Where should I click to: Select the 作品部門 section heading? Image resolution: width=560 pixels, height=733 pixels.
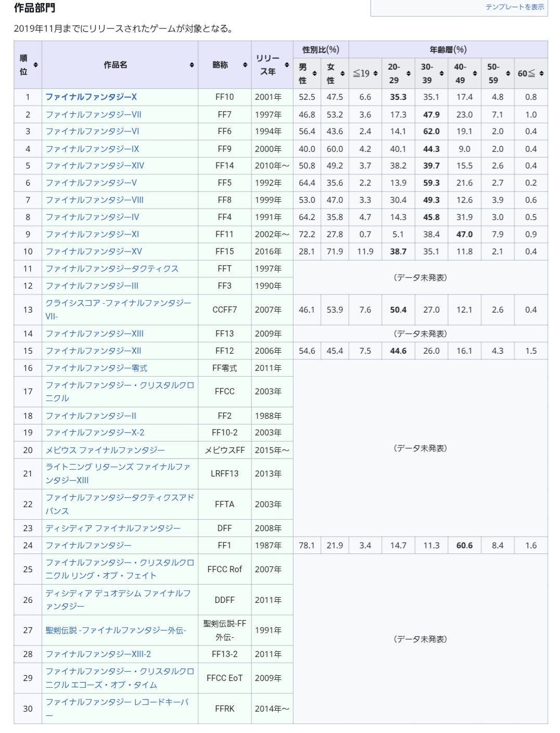[34, 8]
